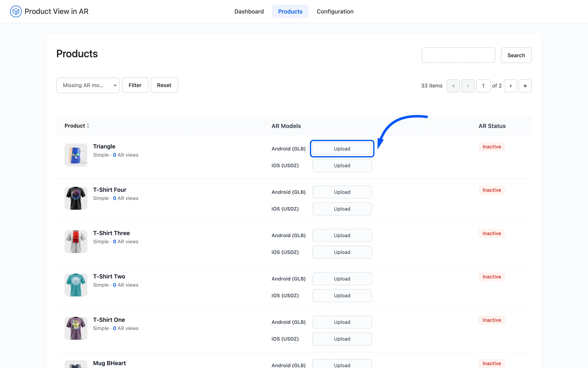Upload Android GLB model for Triangle
The height and width of the screenshot is (368, 588).
pos(342,149)
